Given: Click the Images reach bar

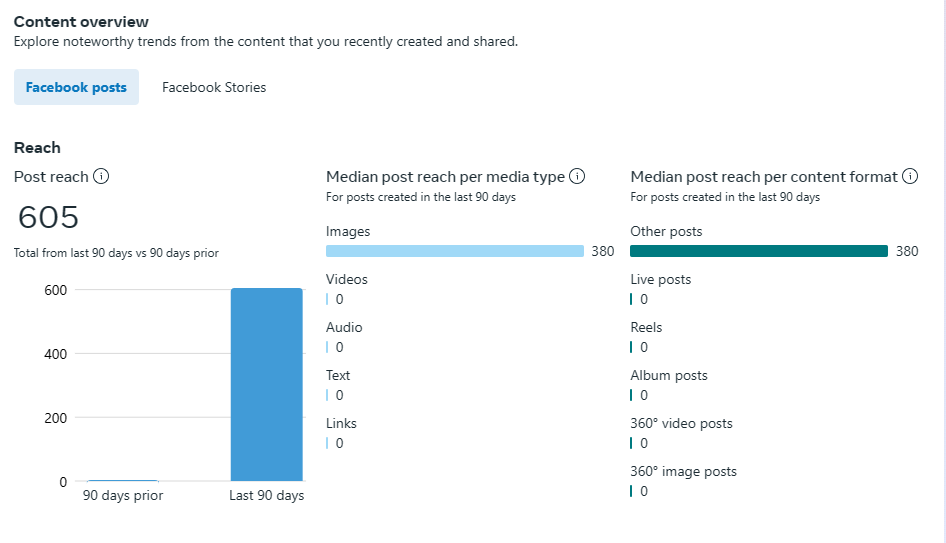Looking at the screenshot, I should click(x=455, y=251).
